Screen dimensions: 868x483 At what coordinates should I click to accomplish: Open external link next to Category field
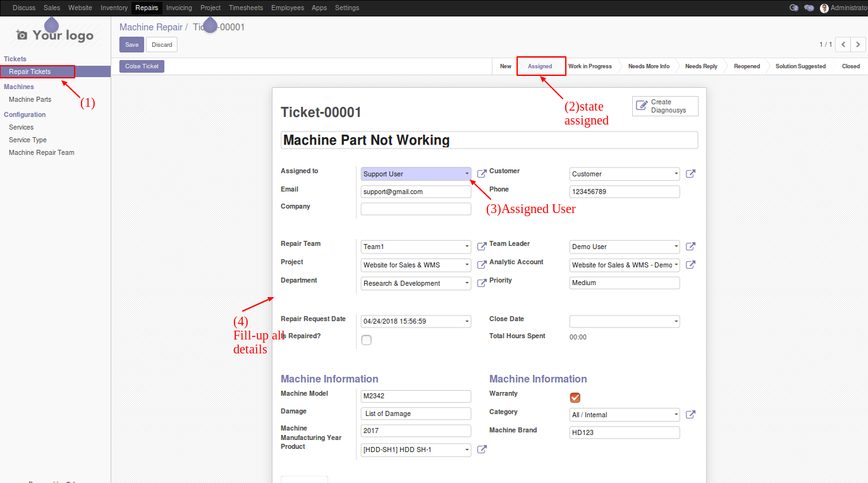coord(690,415)
